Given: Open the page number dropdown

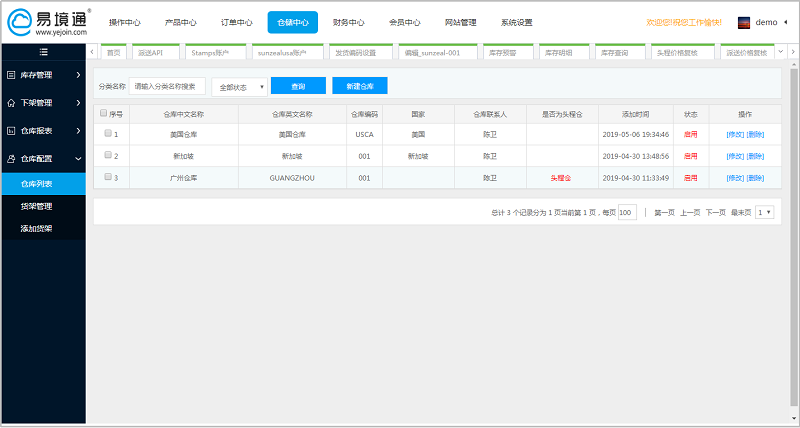Looking at the screenshot, I should coord(765,213).
